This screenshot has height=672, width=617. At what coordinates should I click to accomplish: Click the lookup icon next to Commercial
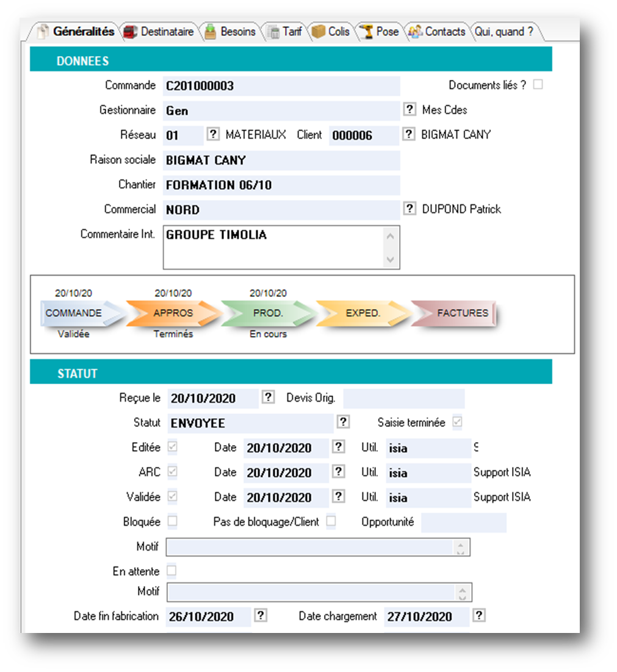(410, 209)
